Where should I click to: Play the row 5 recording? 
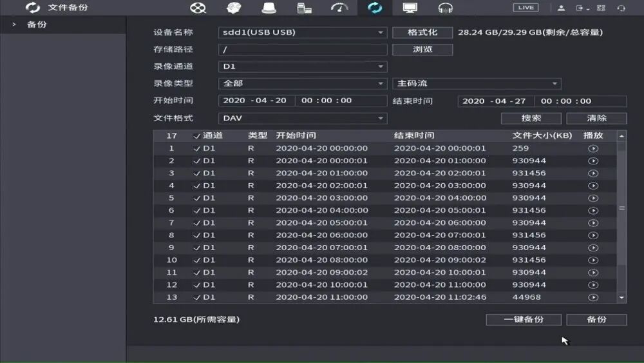click(x=593, y=198)
